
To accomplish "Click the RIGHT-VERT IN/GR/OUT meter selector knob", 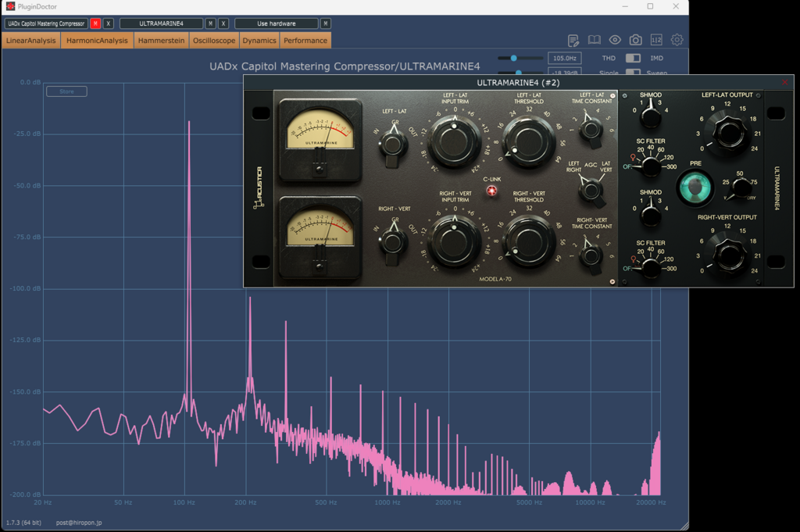I will tap(393, 241).
